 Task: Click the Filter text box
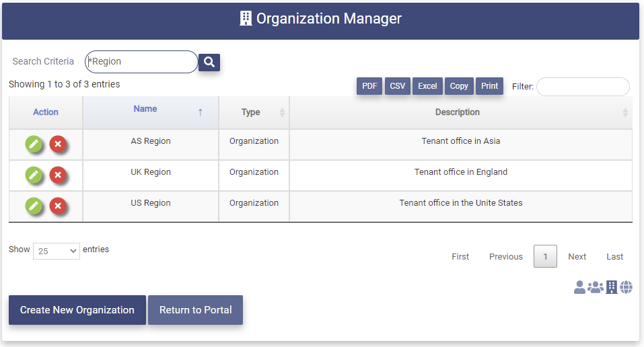(x=583, y=87)
